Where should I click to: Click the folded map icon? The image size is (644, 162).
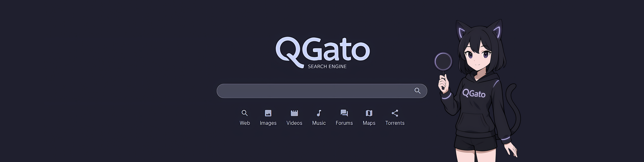coord(369,113)
